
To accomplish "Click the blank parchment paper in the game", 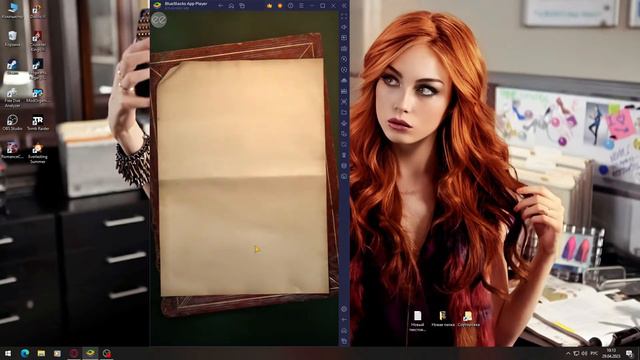I will point(243,178).
